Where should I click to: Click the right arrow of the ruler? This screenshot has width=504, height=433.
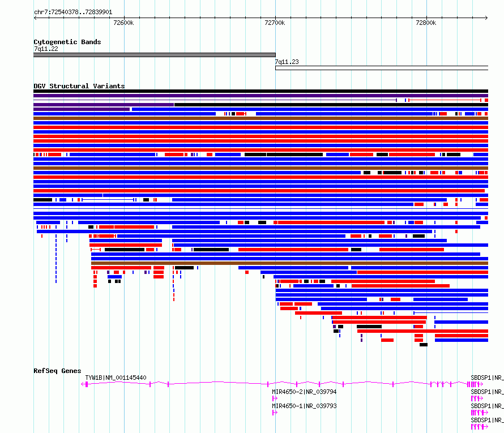click(486, 18)
